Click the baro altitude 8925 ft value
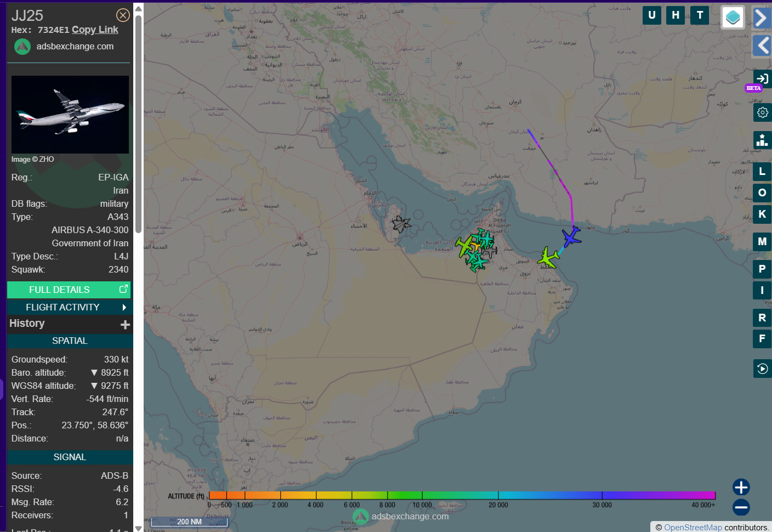 (110, 372)
